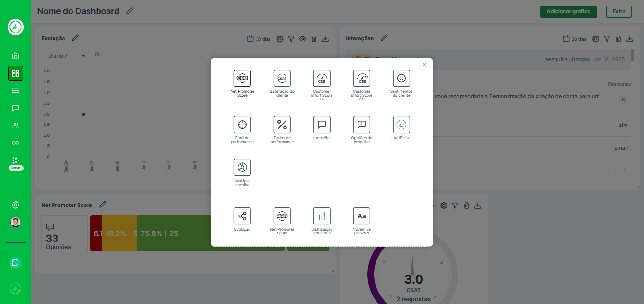Click the infinity loop icon in sidebar
Screen dimensions: 644x304
[x=16, y=143]
